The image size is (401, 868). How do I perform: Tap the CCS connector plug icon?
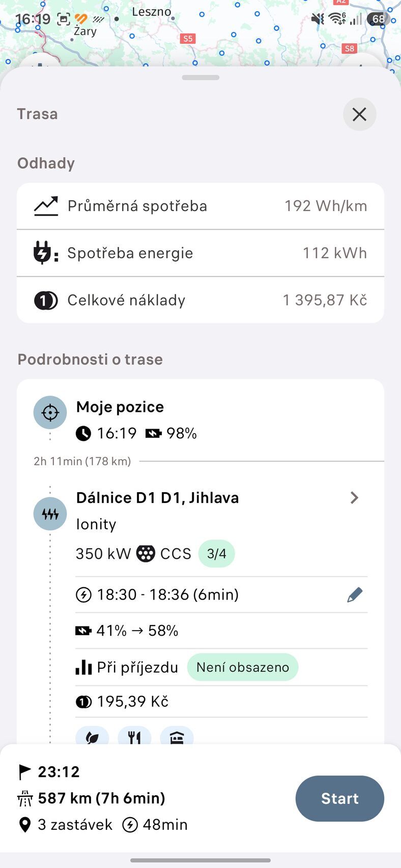(x=146, y=553)
